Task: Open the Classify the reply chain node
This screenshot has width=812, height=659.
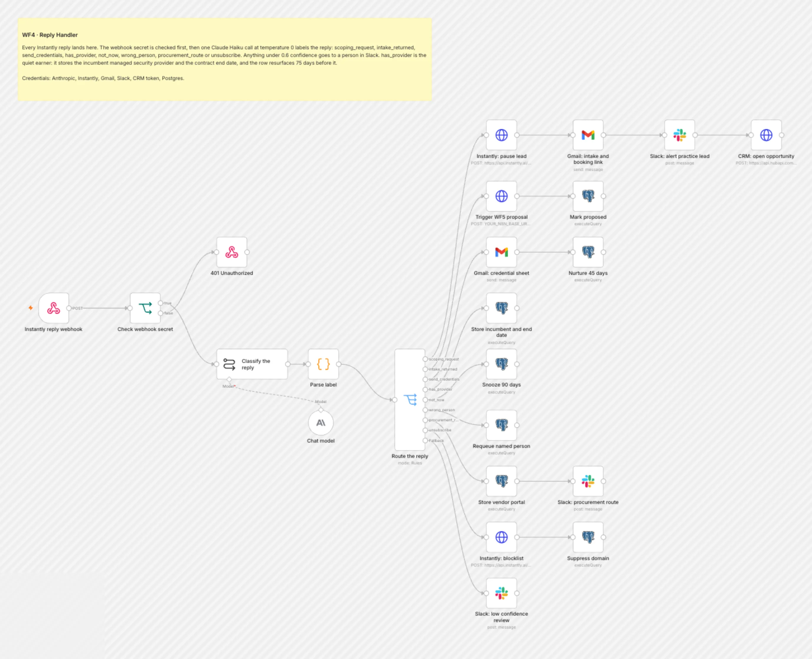Action: (x=252, y=364)
